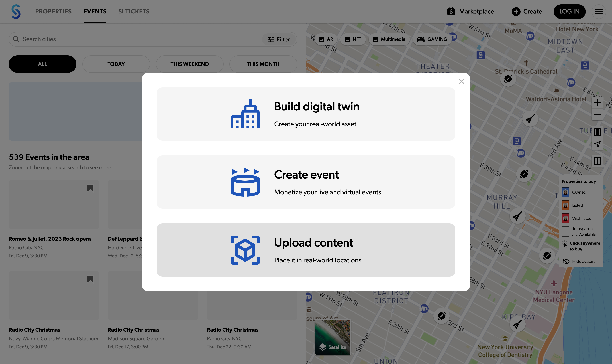612x364 pixels.
Task: Click the map location arrow icon
Action: pyautogui.click(x=597, y=144)
